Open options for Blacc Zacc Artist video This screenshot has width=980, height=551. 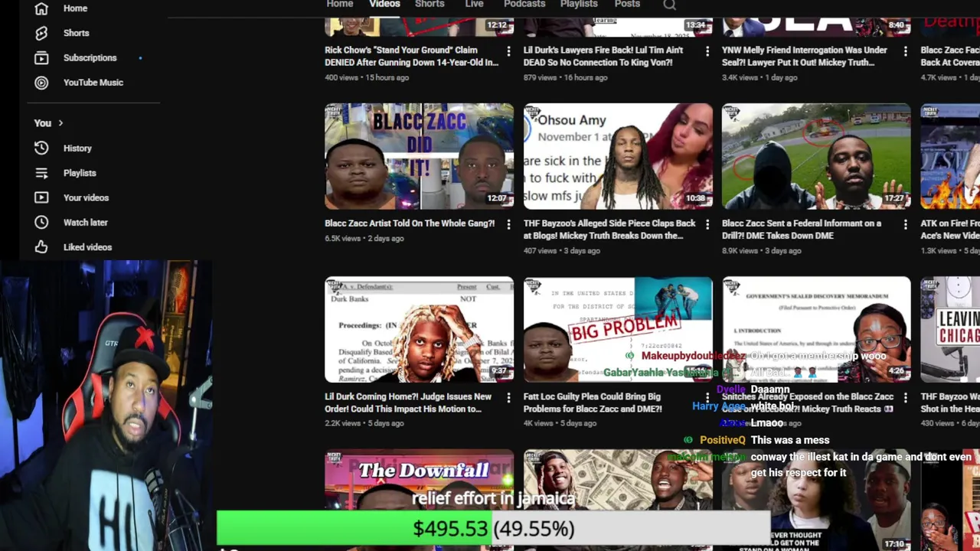[x=508, y=223]
